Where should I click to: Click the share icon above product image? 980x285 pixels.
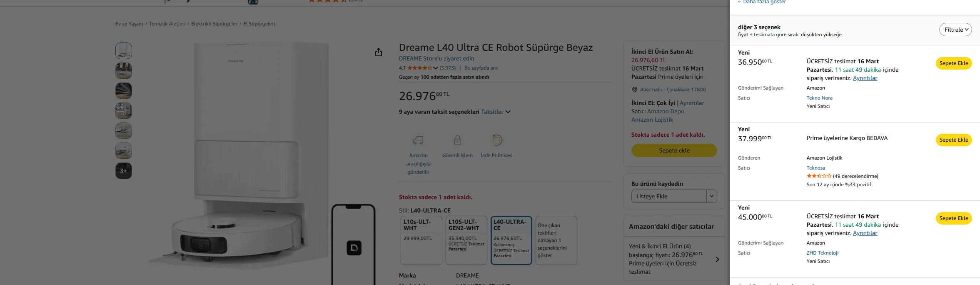378,52
